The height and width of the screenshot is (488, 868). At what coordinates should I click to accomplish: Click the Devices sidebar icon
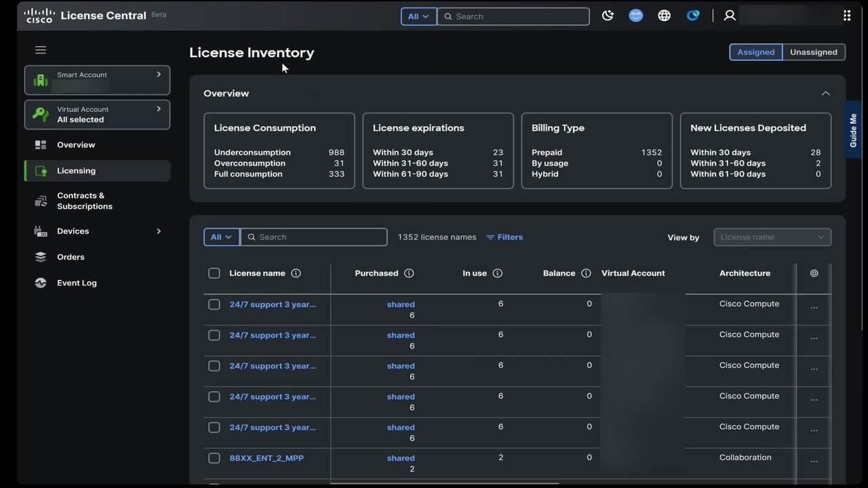41,231
